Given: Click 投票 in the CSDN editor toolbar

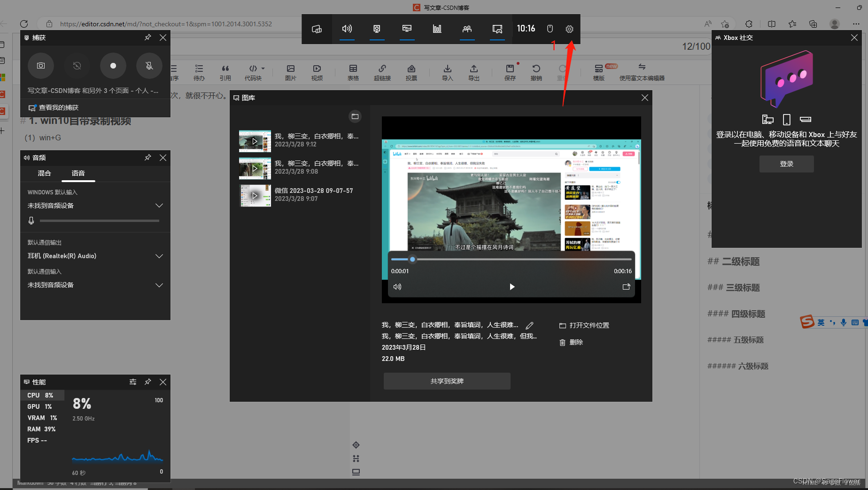Looking at the screenshot, I should (x=411, y=73).
